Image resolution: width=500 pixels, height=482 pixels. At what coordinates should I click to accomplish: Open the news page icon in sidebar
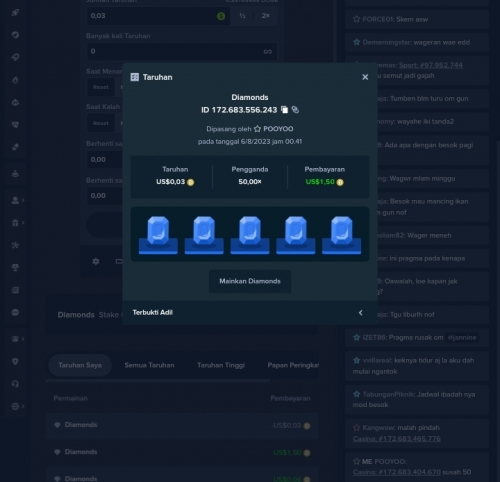click(x=15, y=290)
